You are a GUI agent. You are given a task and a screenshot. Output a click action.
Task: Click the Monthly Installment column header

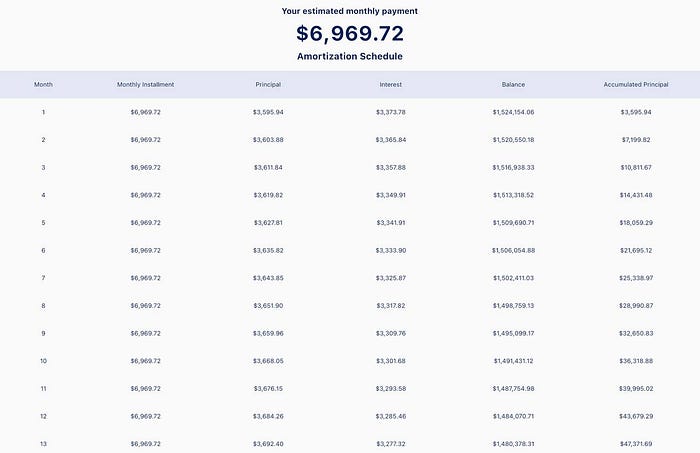tap(146, 84)
